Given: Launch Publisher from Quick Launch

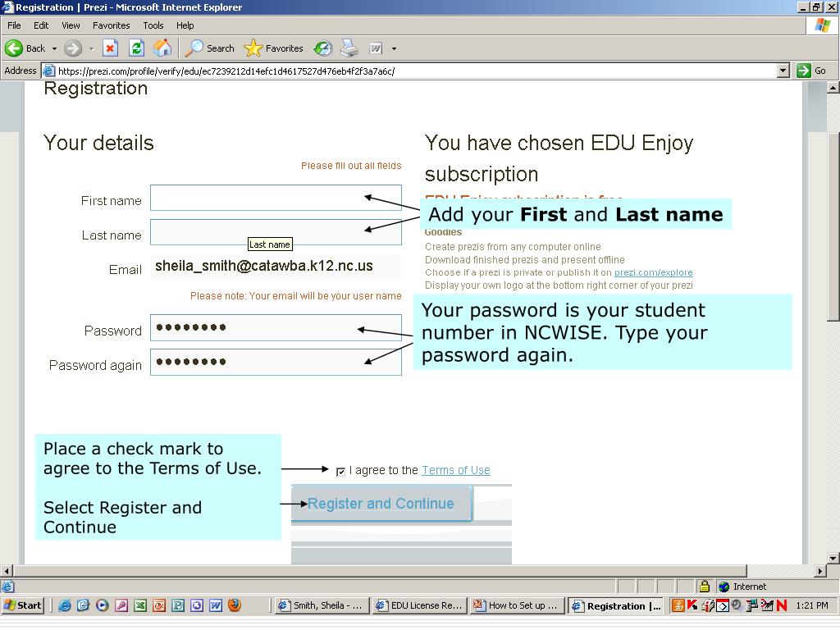Looking at the screenshot, I should point(178,605).
